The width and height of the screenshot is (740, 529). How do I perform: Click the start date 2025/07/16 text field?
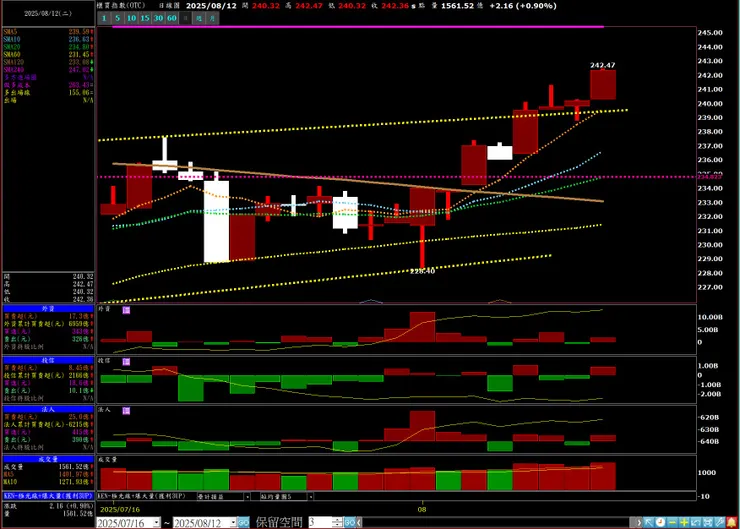click(x=125, y=523)
